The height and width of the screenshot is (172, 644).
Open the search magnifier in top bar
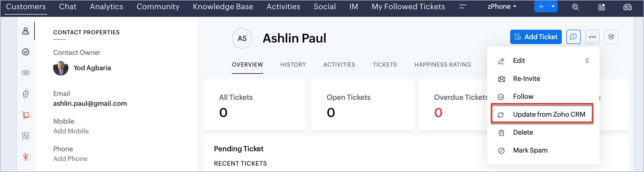[575, 7]
